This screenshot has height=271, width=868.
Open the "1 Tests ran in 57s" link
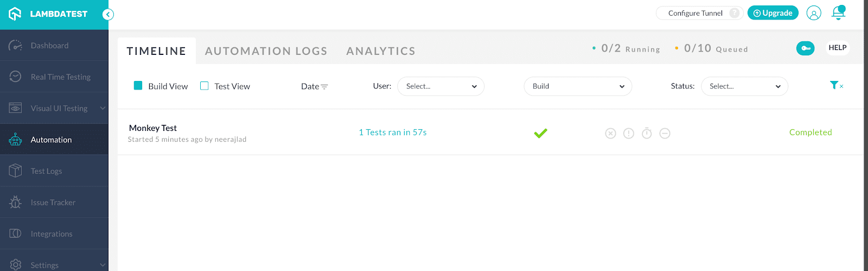click(393, 133)
